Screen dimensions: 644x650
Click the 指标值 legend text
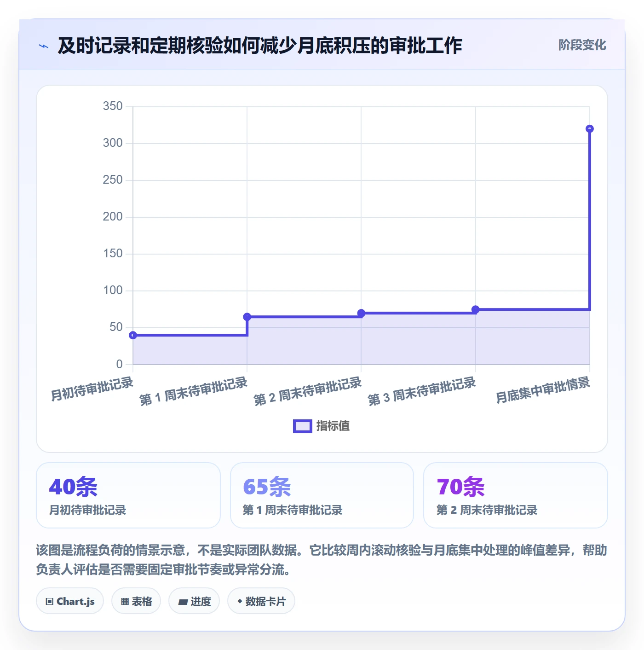(333, 426)
